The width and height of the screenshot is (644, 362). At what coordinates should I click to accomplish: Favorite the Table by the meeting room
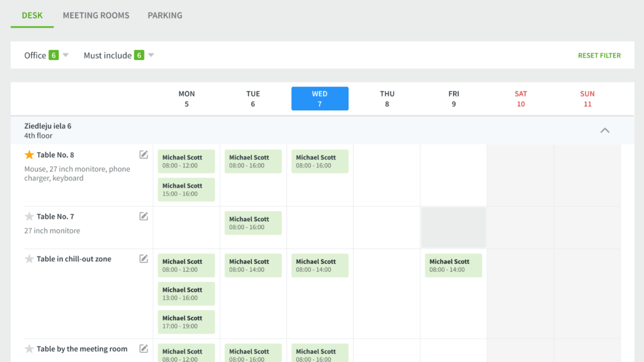click(29, 348)
